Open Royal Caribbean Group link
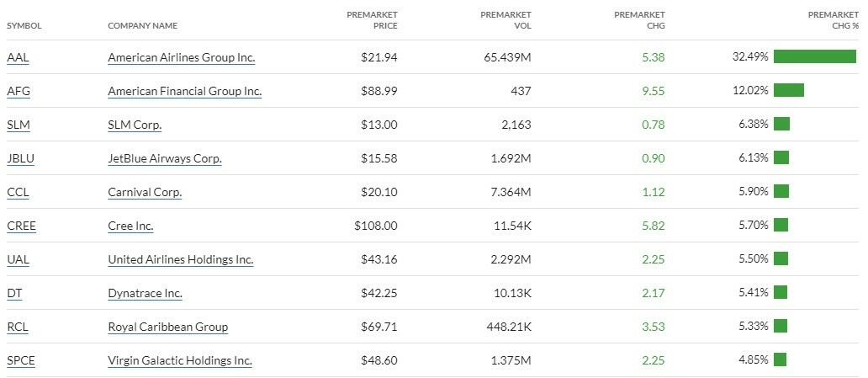 pyautogui.click(x=167, y=327)
